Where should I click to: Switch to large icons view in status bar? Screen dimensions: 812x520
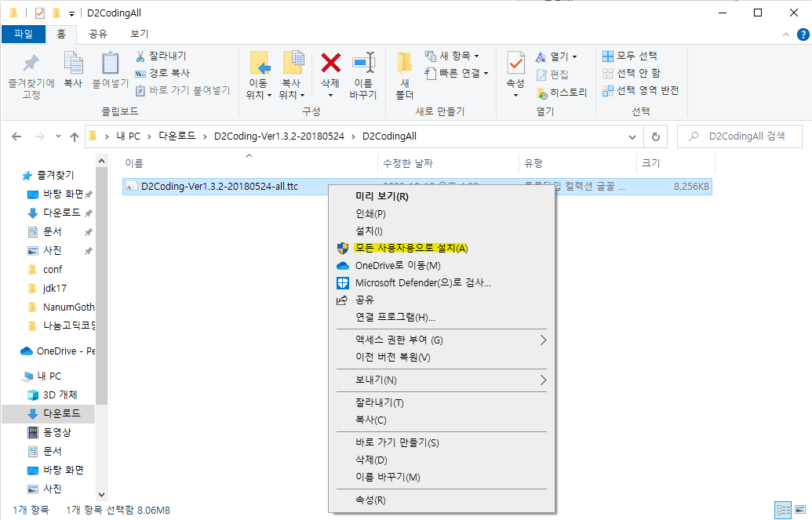point(799,510)
